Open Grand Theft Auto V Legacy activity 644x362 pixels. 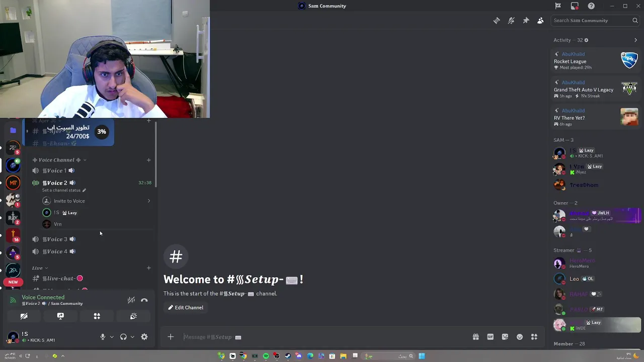pos(596,89)
